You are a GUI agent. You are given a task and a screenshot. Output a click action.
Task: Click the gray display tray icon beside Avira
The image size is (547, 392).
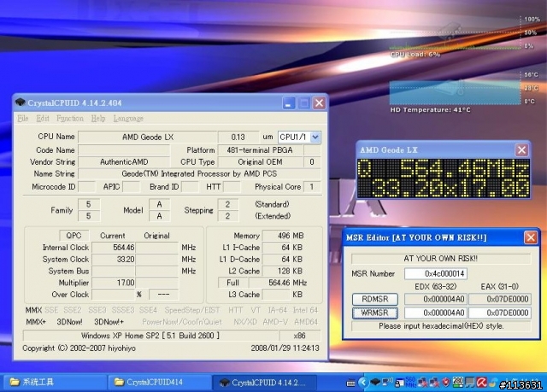[x=469, y=383]
